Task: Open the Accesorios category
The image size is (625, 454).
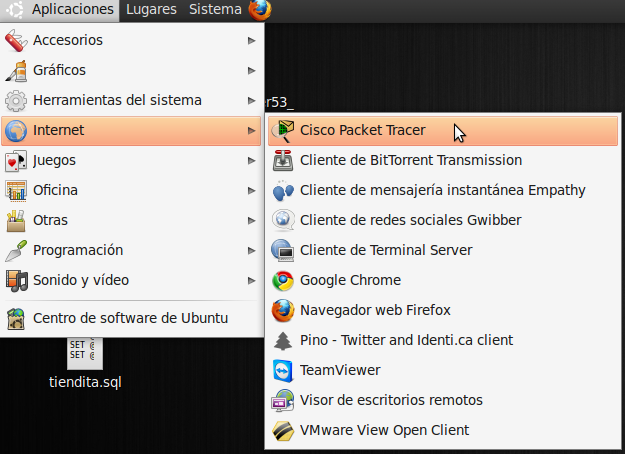Action: click(x=131, y=40)
